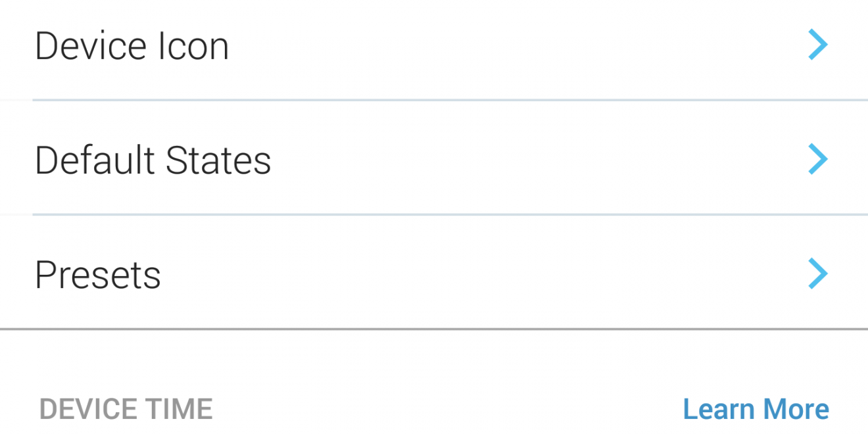Expand Default States using its blue arrow
This screenshot has height=434, width=868.
817,160
